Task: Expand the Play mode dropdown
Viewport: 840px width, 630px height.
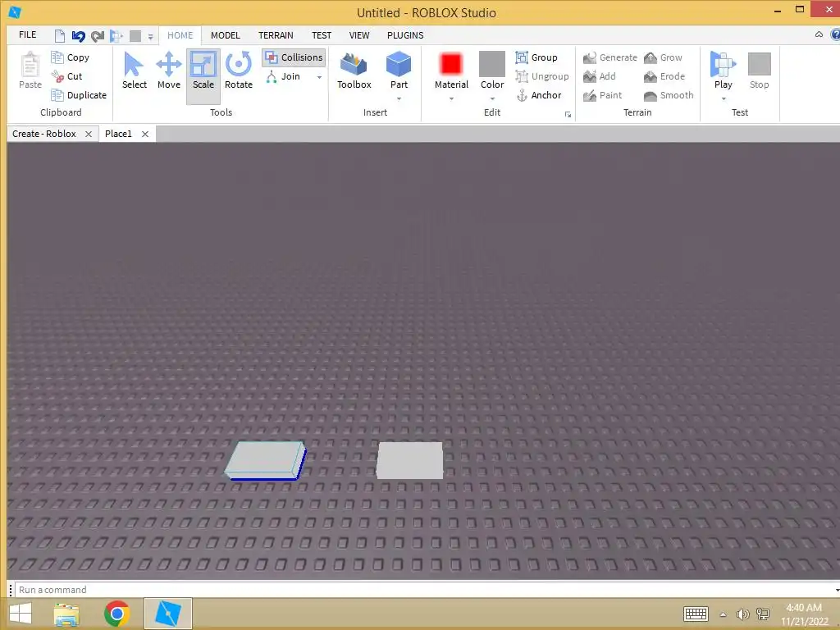Action: 724,99
